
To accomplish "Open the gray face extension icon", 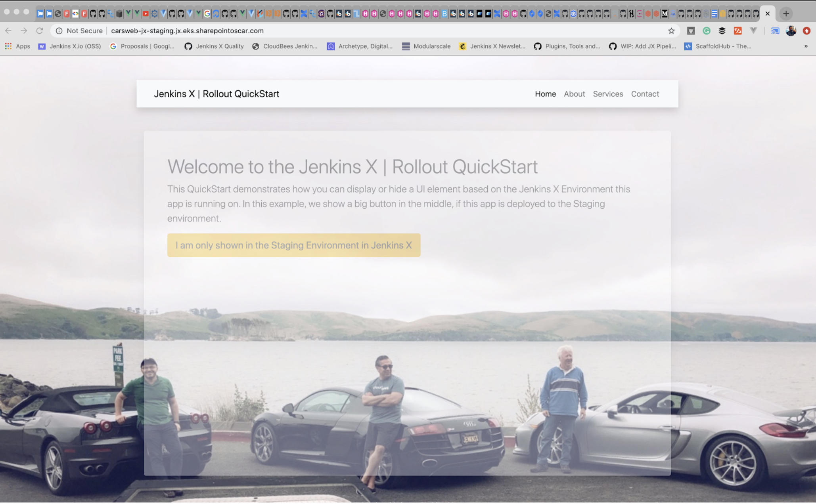I will [x=691, y=31].
